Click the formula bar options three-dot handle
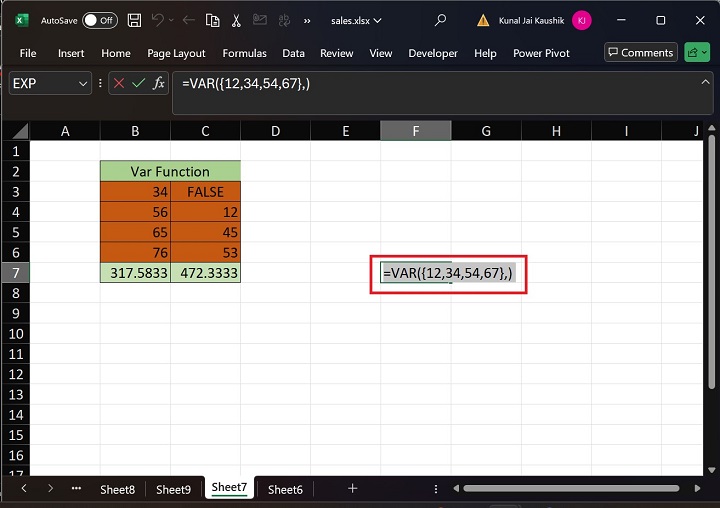Image resolution: width=720 pixels, height=508 pixels. click(x=100, y=84)
